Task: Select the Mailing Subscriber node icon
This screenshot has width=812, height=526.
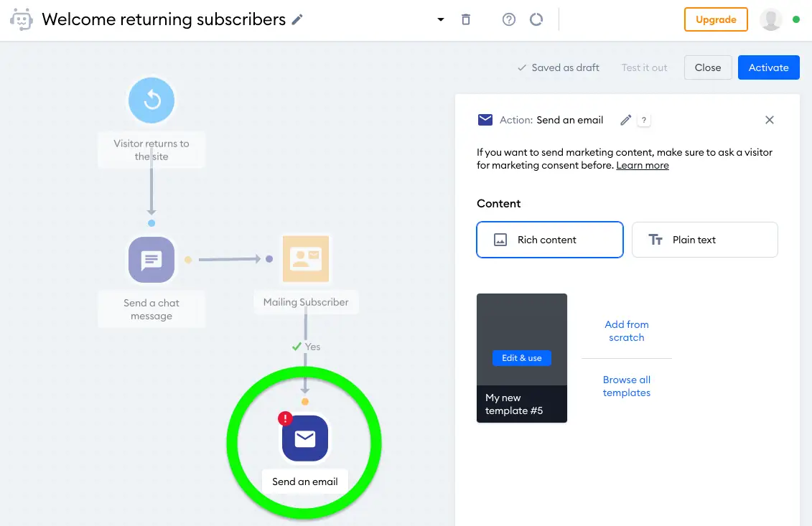Action: [x=306, y=259]
